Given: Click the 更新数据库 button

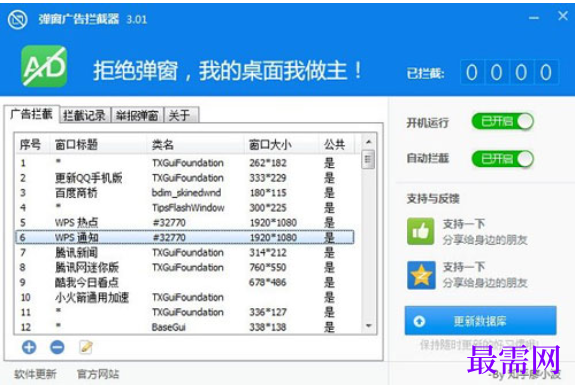Looking at the screenshot, I should tap(480, 320).
